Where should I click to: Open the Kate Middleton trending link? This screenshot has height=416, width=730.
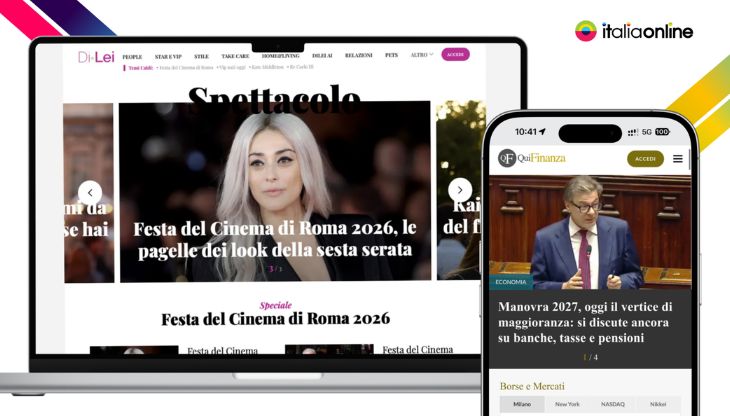266,67
